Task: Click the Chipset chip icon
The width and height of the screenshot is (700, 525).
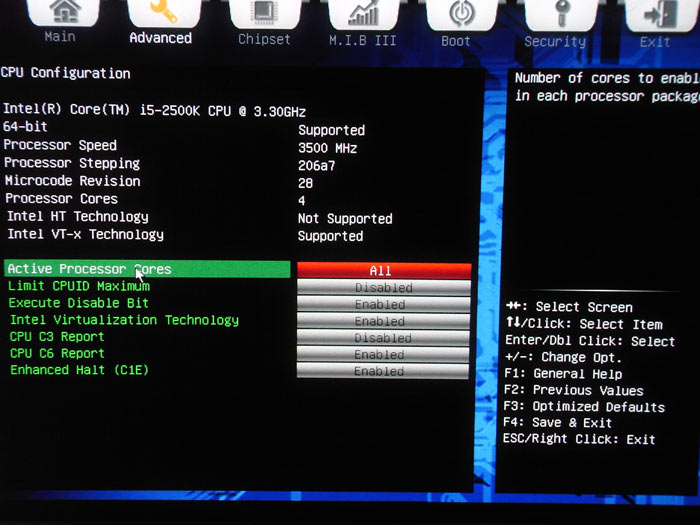Action: 265,13
